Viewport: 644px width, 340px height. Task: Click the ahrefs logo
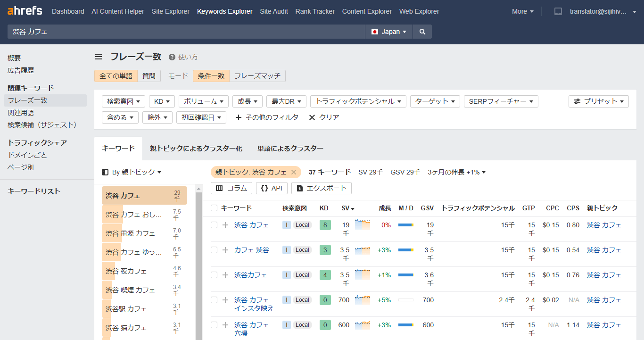tap(24, 10)
